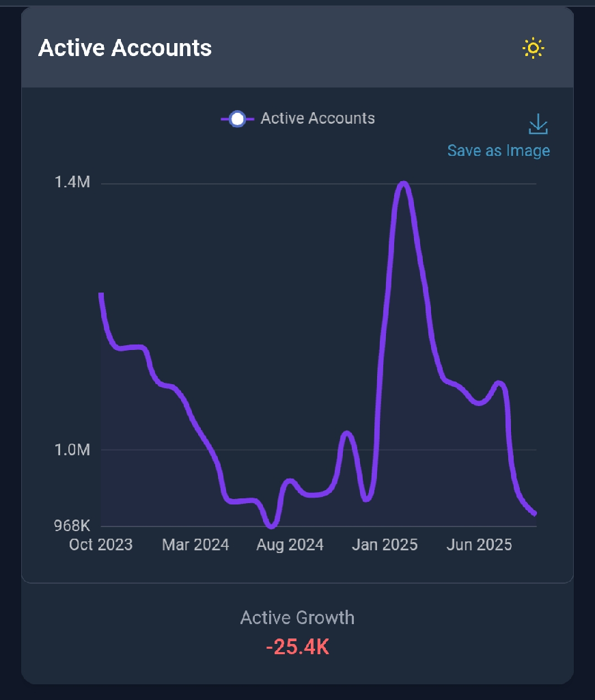595x700 pixels.
Task: Select the Jun 2025 x-axis label
Action: pyautogui.click(x=479, y=545)
